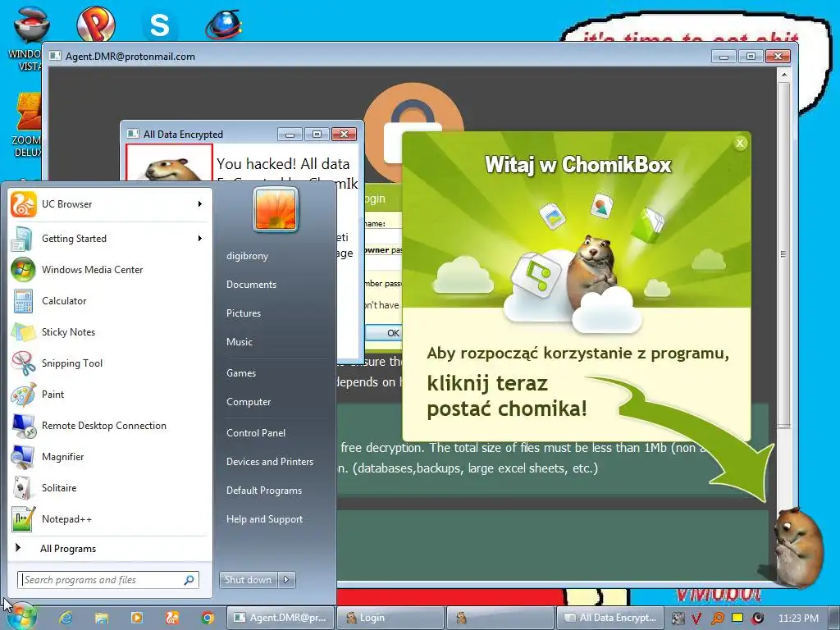Switch to the unlabeled hamster taskbar button
The image size is (840, 630).
click(501, 618)
